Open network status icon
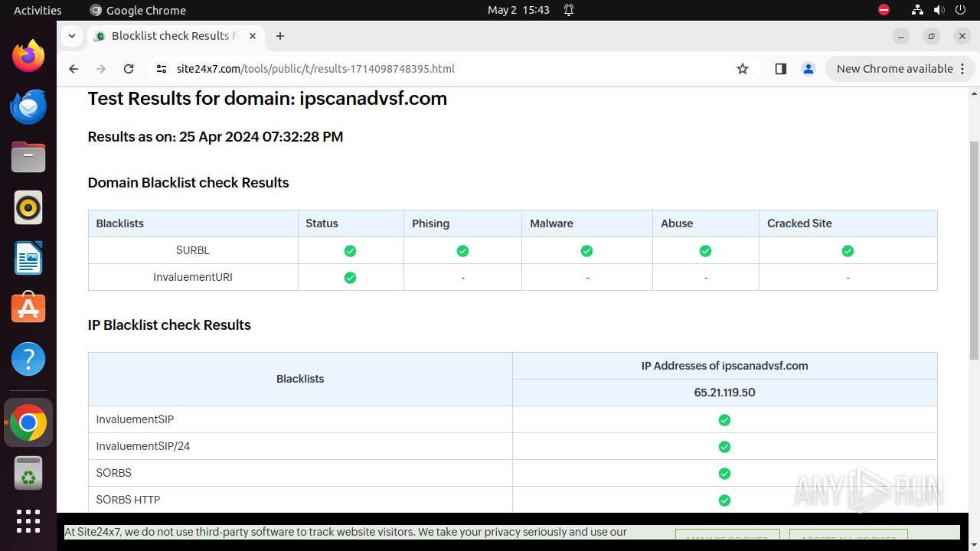Image resolution: width=980 pixels, height=551 pixels. coord(917,10)
